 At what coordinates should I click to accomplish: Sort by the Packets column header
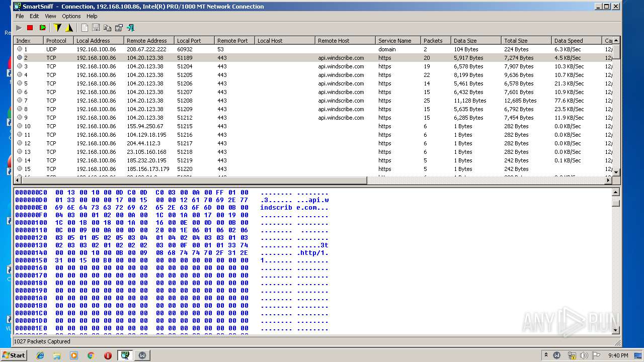436,41
